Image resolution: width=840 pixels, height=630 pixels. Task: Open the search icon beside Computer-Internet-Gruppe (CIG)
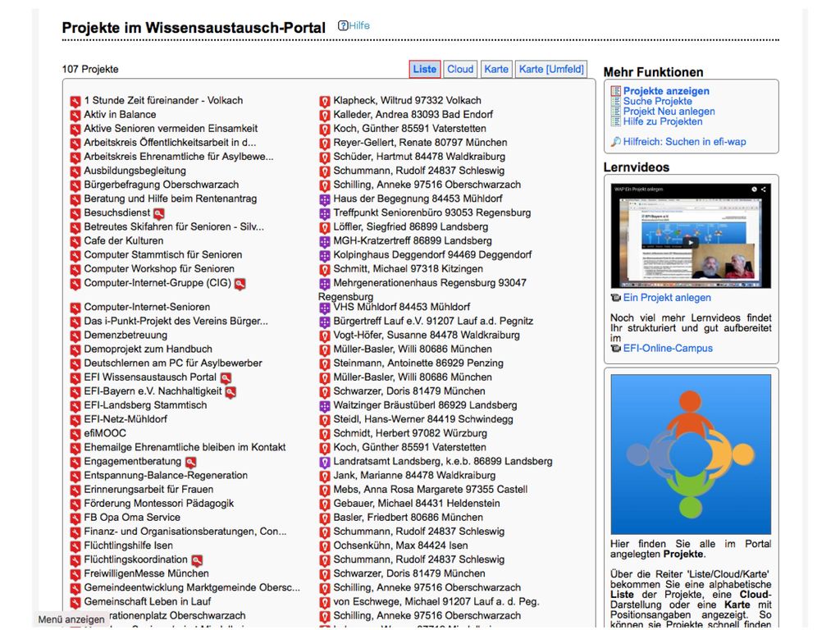(x=240, y=284)
